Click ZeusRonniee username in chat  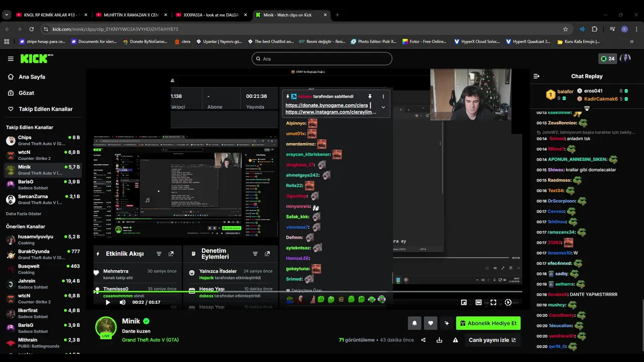tap(562, 123)
